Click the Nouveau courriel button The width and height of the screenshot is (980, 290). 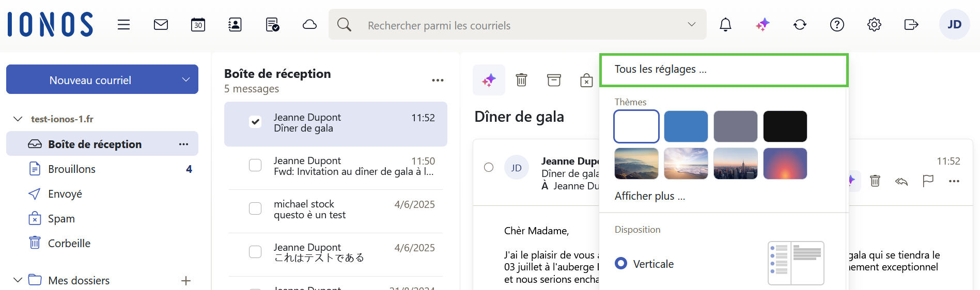click(x=90, y=80)
